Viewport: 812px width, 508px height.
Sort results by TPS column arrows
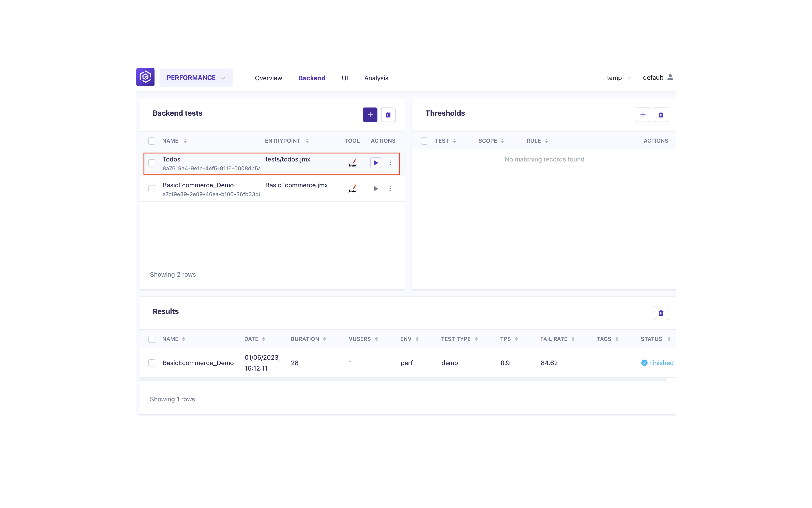click(516, 339)
